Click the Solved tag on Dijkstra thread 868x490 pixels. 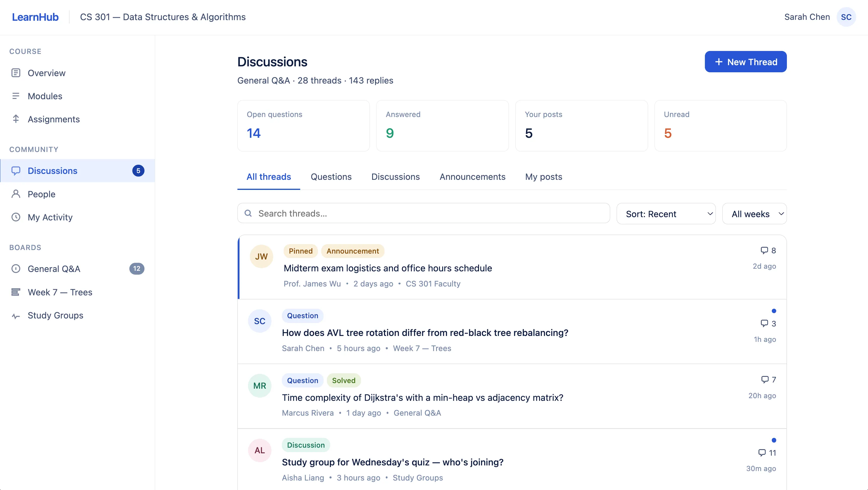[344, 380]
